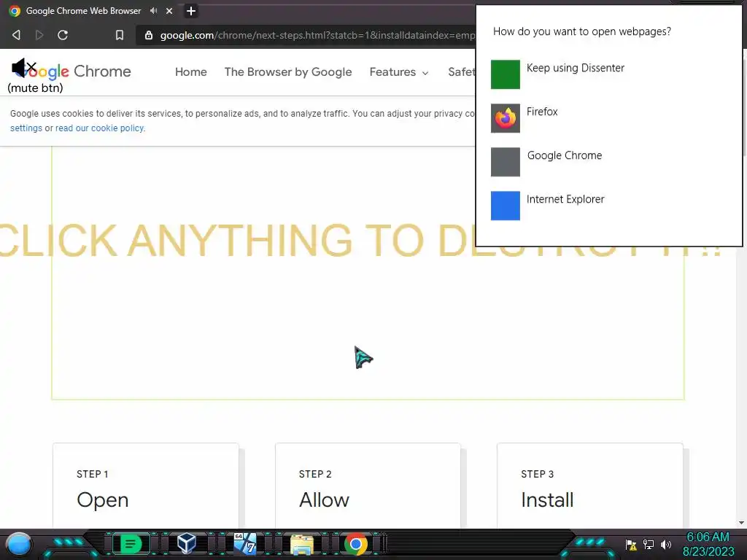Open the taskbar clock showing 6:06 AM
This screenshot has width=747, height=560.
pyautogui.click(x=708, y=544)
